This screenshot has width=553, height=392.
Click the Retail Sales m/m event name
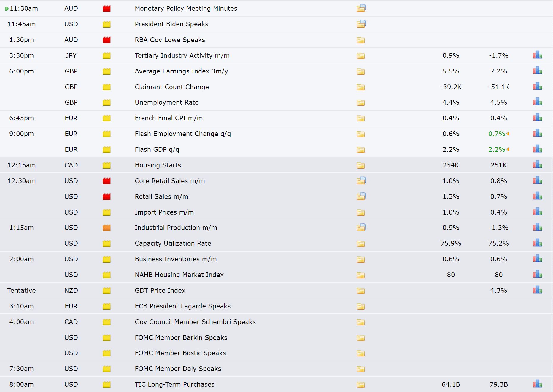[x=161, y=196]
